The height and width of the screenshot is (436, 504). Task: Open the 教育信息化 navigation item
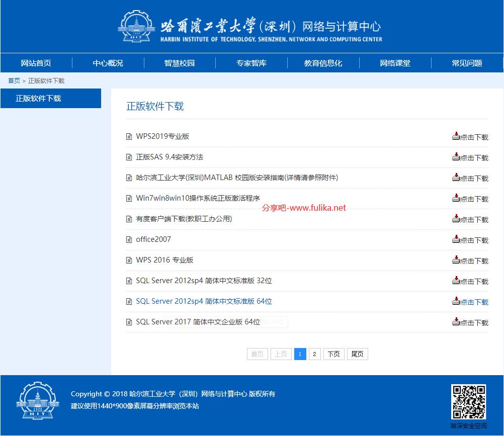pos(323,63)
